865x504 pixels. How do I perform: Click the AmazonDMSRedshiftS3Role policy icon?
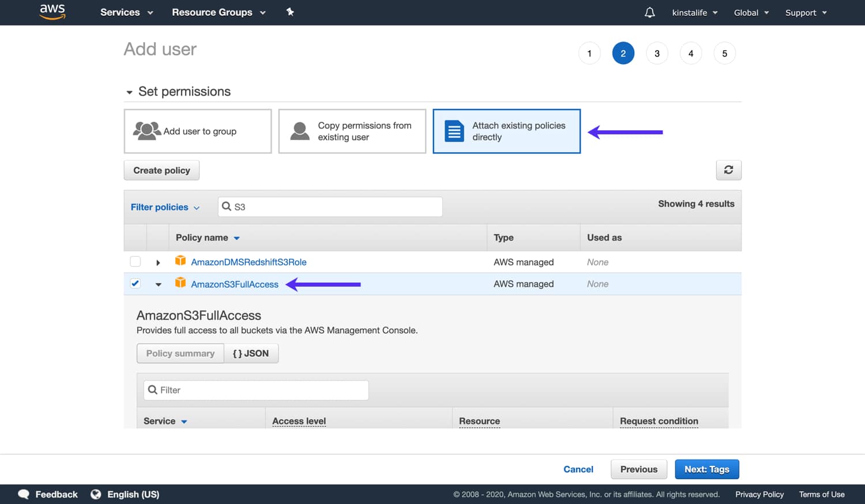(180, 261)
